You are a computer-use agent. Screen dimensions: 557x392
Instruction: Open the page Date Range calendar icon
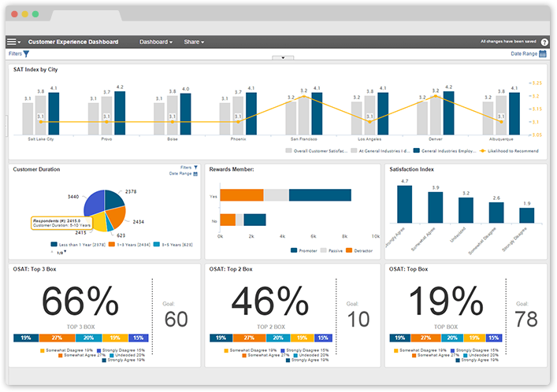(x=543, y=54)
